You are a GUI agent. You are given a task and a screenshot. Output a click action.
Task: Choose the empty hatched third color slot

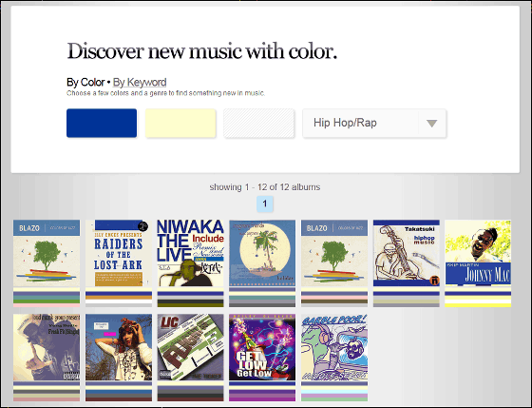click(258, 123)
